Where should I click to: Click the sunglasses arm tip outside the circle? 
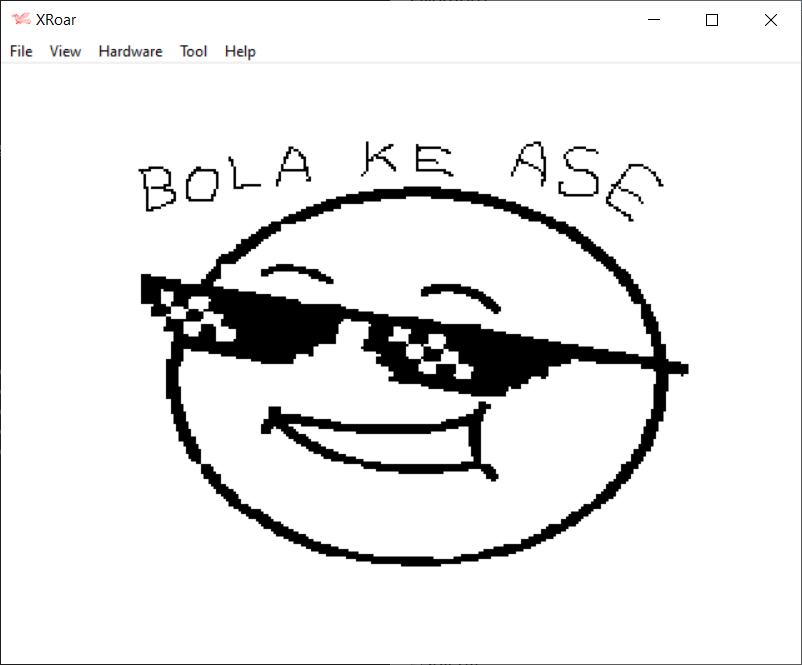pyautogui.click(x=678, y=367)
